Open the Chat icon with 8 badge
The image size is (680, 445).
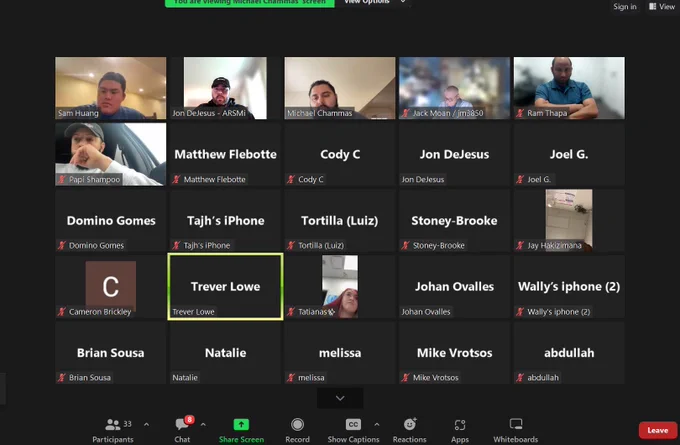pos(182,424)
